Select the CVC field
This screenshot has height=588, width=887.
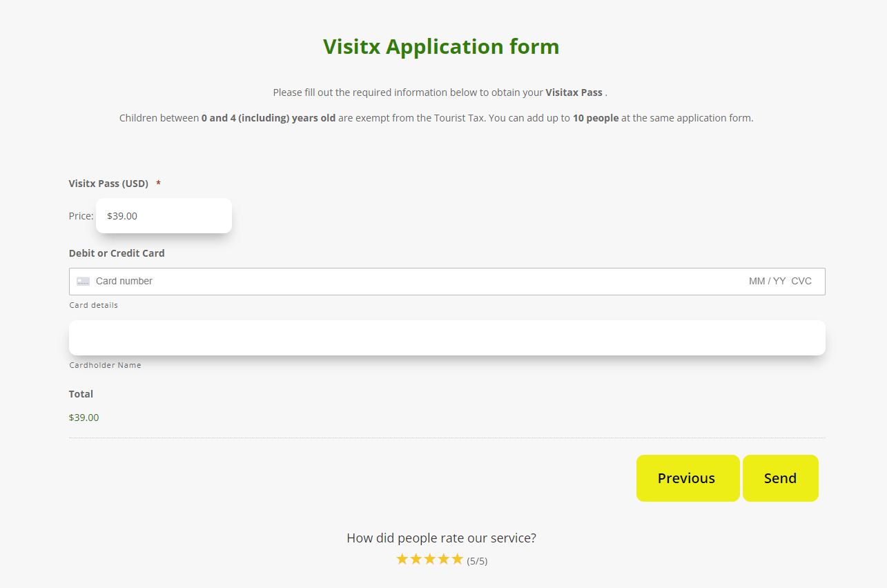click(801, 282)
